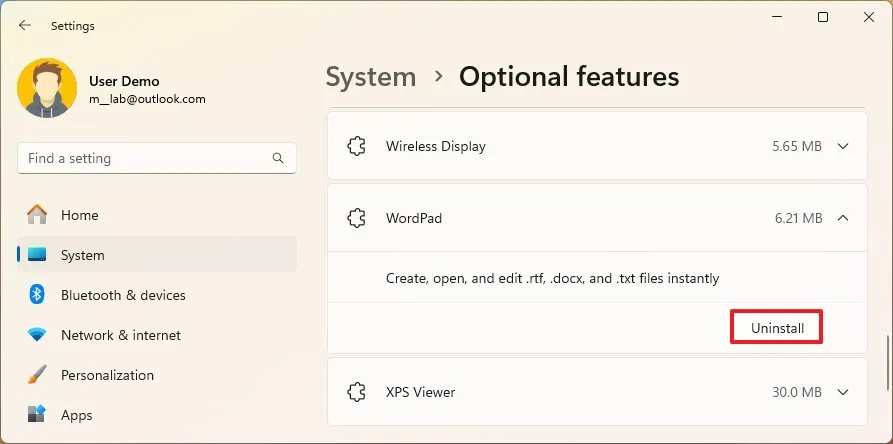Open the System settings category
This screenshot has width=893, height=444.
click(x=157, y=255)
